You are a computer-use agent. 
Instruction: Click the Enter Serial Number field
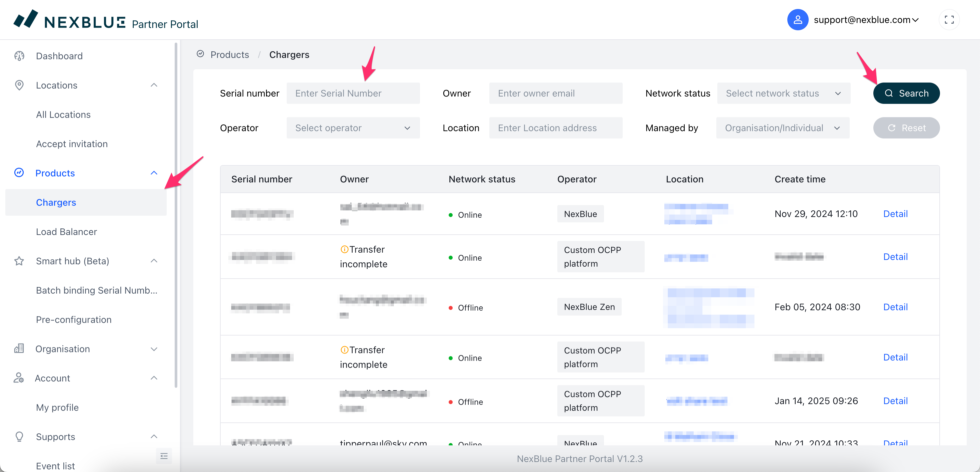(353, 93)
